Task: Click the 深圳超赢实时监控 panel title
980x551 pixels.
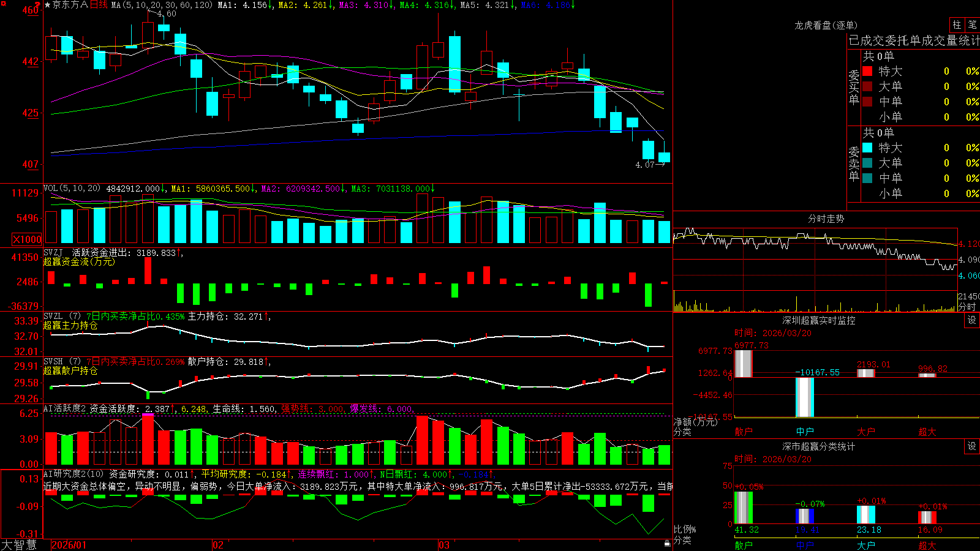Action: point(818,320)
